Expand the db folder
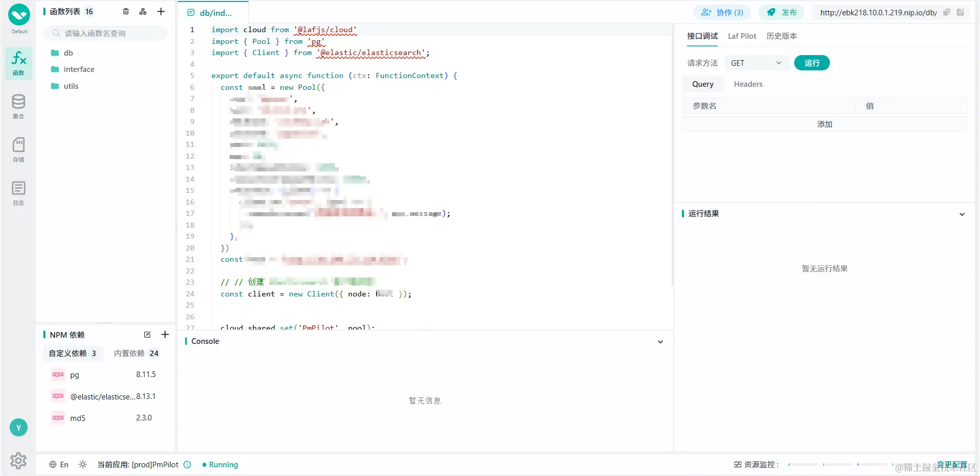980x476 pixels. (x=68, y=53)
